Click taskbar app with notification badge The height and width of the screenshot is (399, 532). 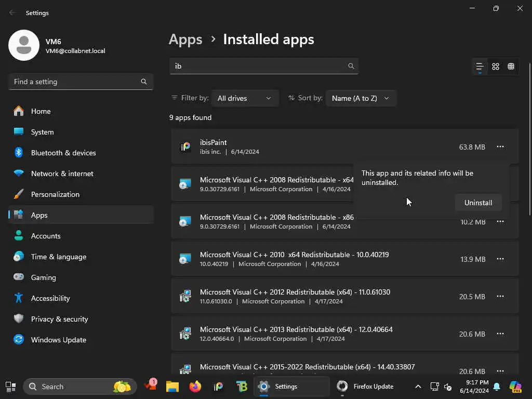pyautogui.click(x=150, y=386)
